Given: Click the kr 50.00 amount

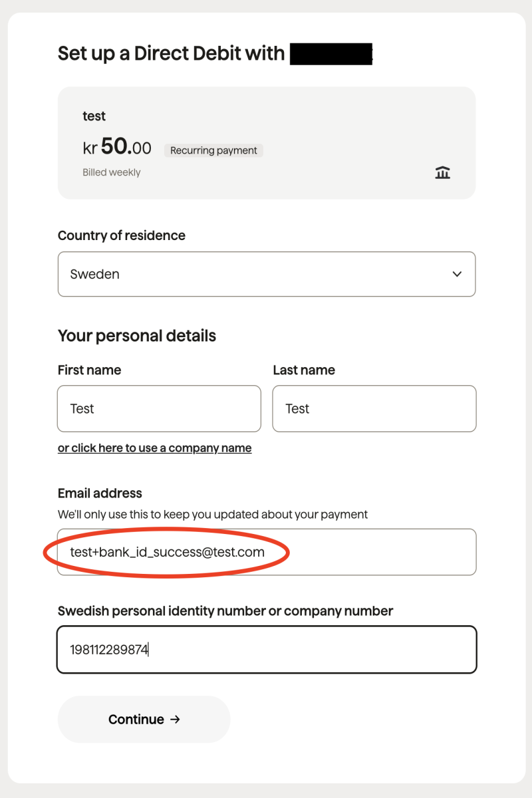Looking at the screenshot, I should (117, 148).
